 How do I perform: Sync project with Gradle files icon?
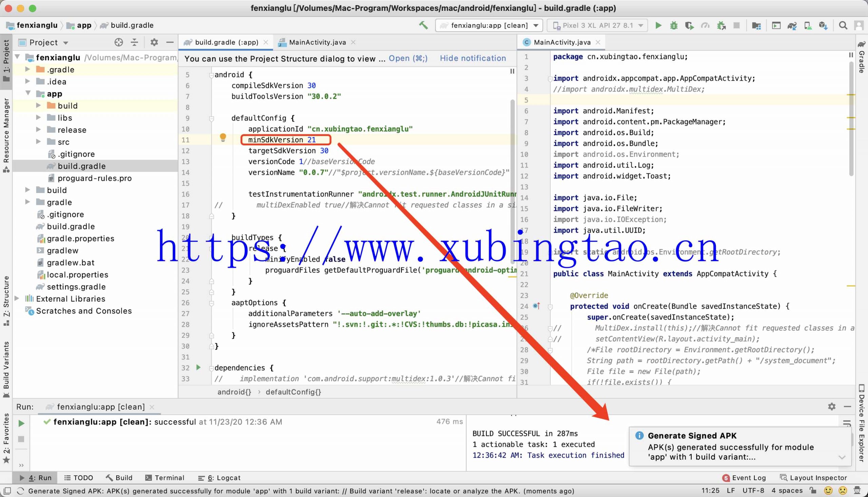[x=792, y=25]
